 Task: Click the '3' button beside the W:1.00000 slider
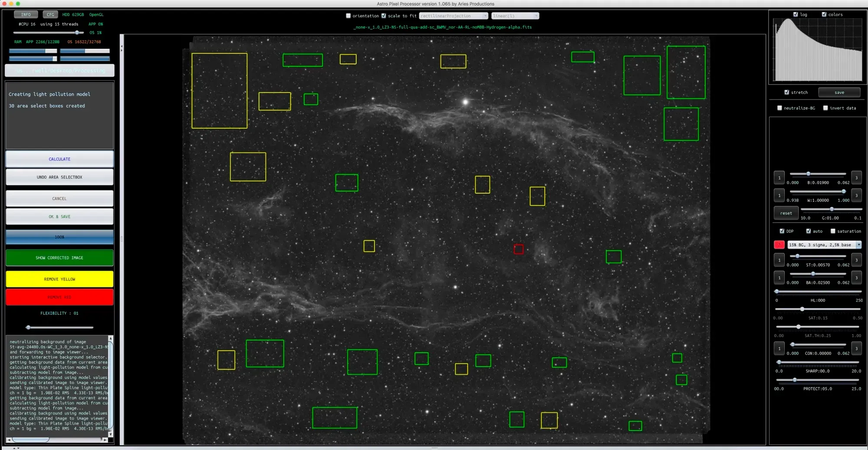[856, 195]
